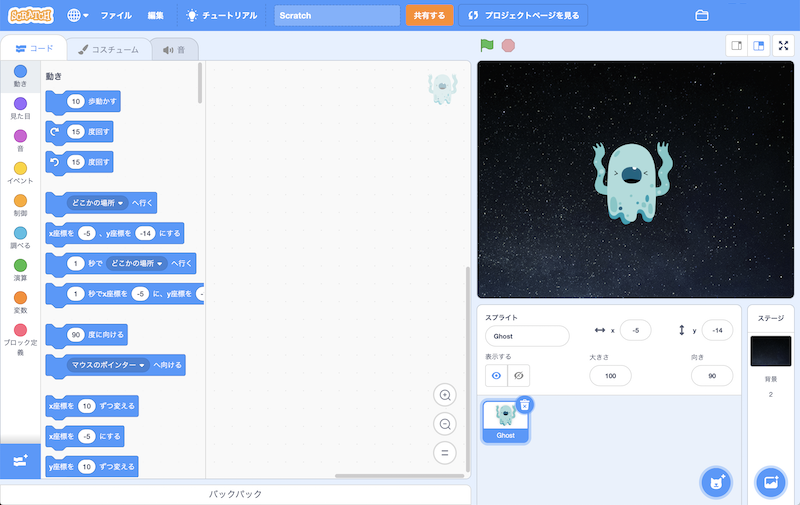Open the バックパック backpack panel
This screenshot has height=505, width=800.
click(235, 494)
